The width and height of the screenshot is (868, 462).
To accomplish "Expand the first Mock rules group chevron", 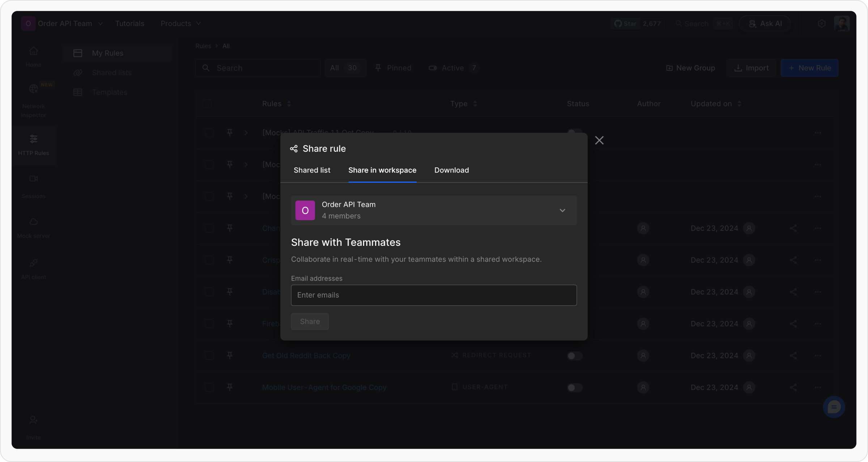I will (246, 133).
